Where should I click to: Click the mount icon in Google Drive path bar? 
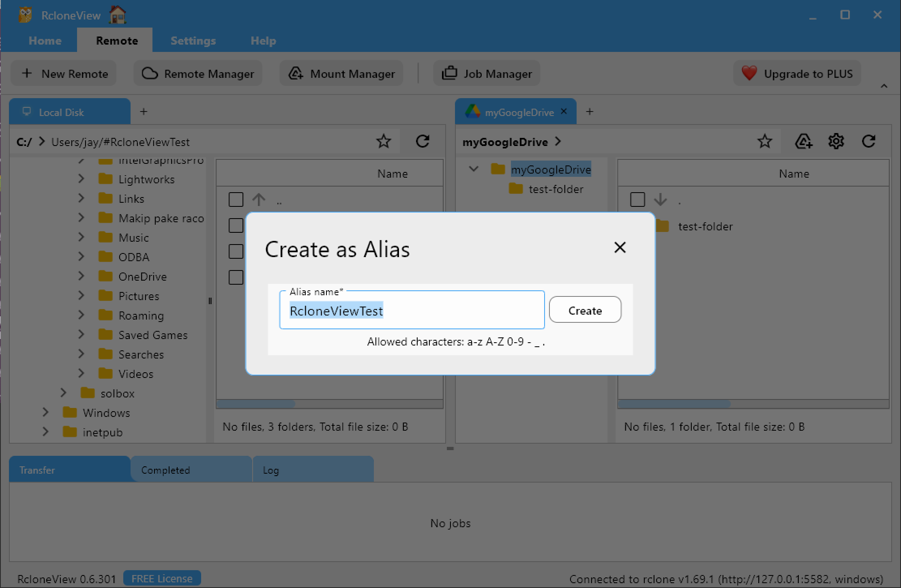tap(803, 142)
